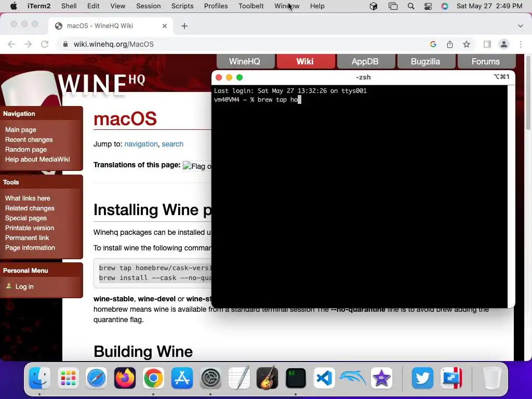Screen dimensions: 532x399
Task: Expand Chrome's tab search chevron
Action: (521, 26)
